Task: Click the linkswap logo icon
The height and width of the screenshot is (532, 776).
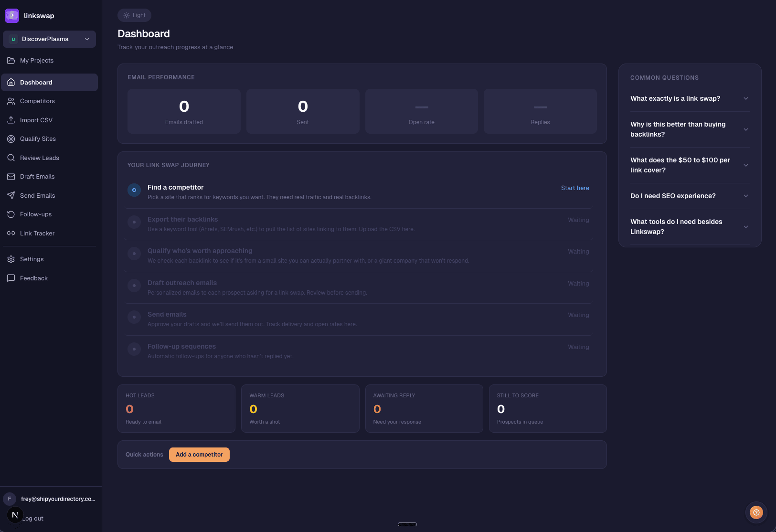Action: (x=12, y=15)
